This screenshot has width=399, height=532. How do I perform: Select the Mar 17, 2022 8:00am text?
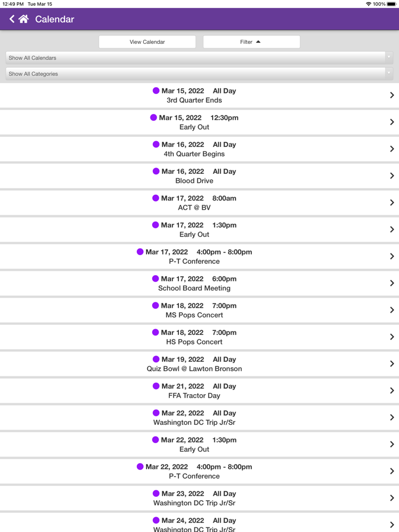[x=199, y=198]
